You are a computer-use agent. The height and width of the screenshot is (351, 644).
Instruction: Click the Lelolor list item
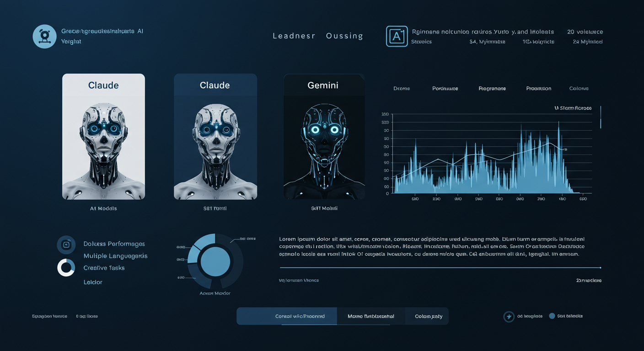point(93,282)
